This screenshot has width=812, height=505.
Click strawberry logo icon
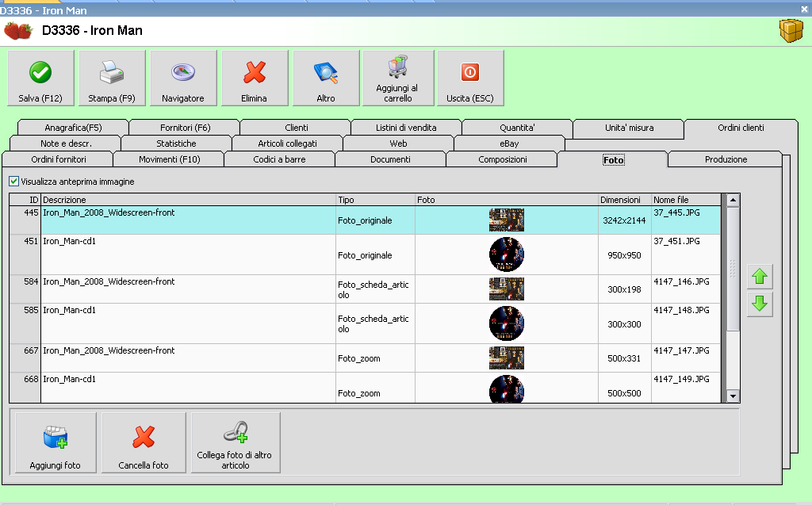pos(18,31)
